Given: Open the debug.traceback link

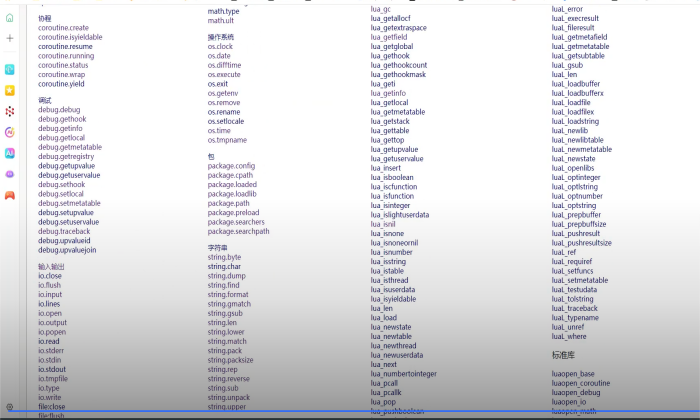Looking at the screenshot, I should (x=64, y=231).
